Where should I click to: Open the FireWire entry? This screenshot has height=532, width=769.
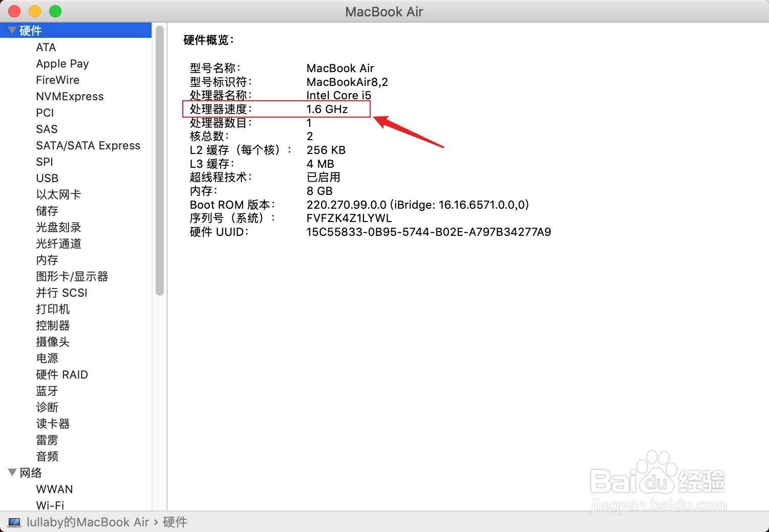[58, 80]
